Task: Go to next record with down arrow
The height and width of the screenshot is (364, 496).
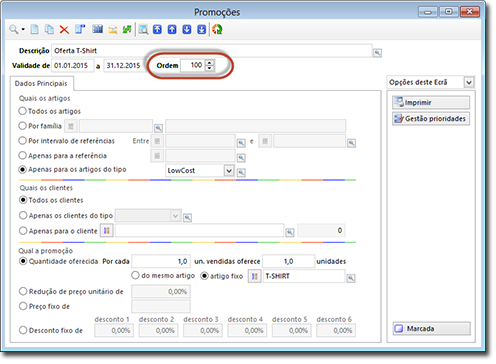Action: click(187, 30)
